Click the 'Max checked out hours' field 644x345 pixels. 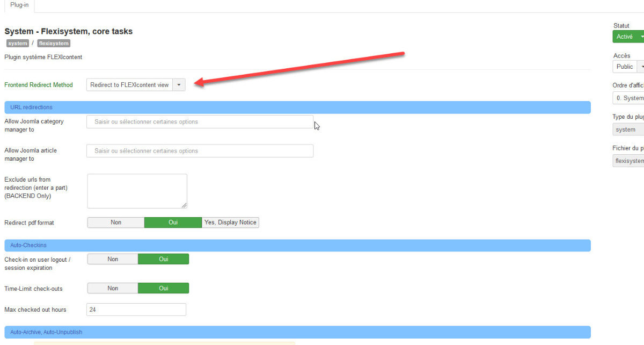click(136, 310)
